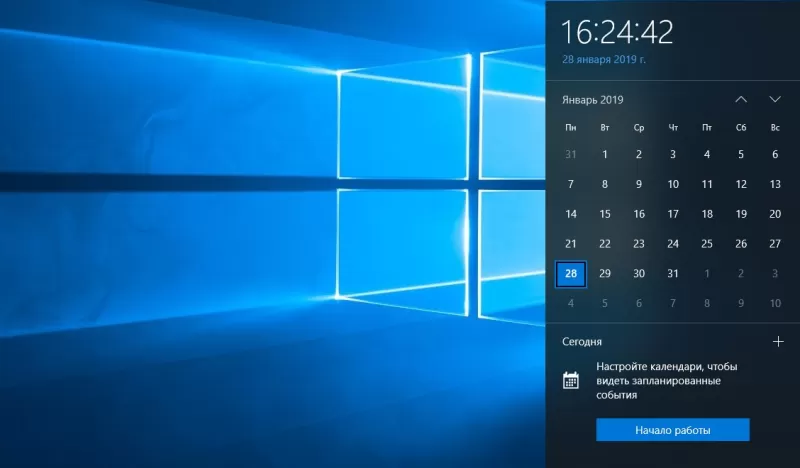Select highlighted day 28 in calendar
Image resolution: width=800 pixels, height=468 pixels.
(571, 274)
